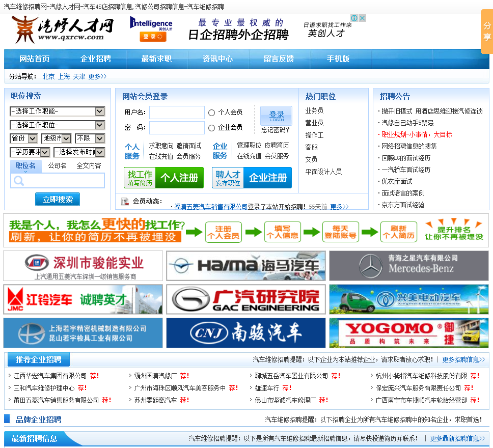Click the 每天登陆账号 step button
The height and width of the screenshot is (448, 493).
tap(341, 232)
